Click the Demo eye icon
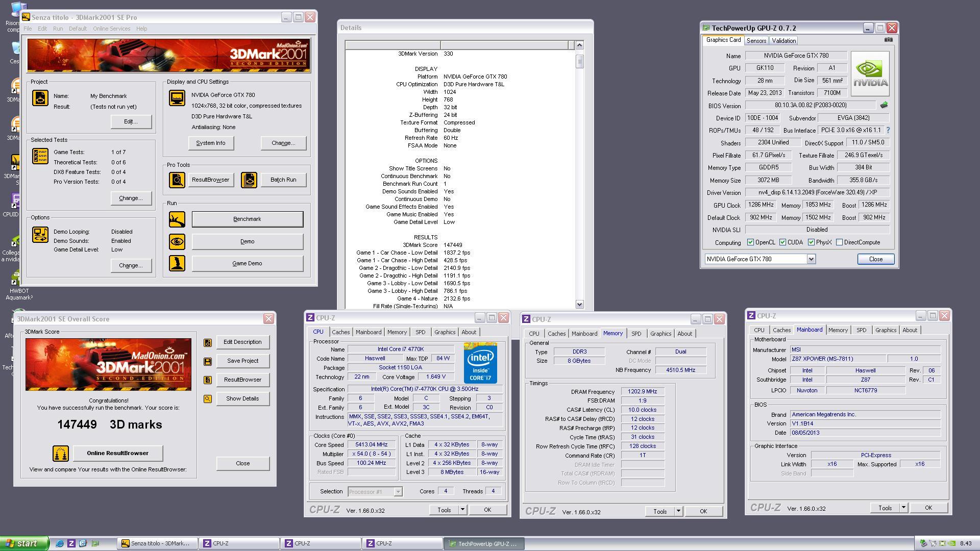Image resolution: width=980 pixels, height=551 pixels. coord(177,242)
